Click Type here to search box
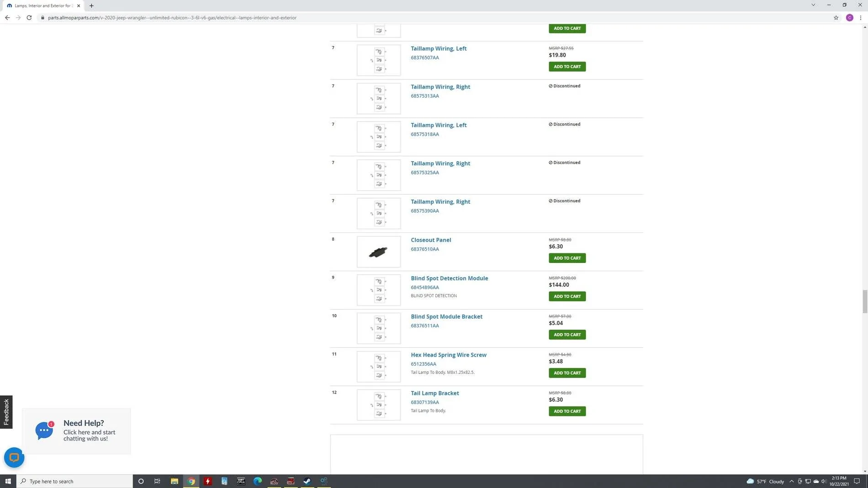Viewport: 868px width, 488px height. pyautogui.click(x=74, y=481)
